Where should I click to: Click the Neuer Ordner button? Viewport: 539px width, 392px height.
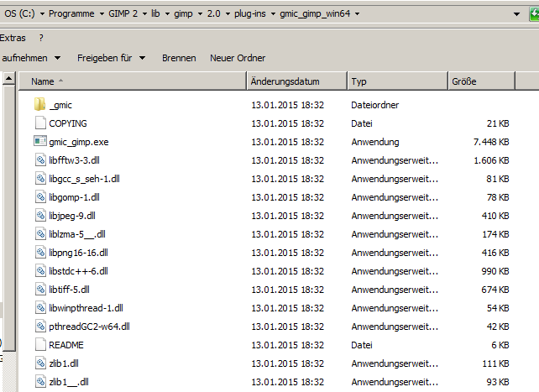coord(238,58)
